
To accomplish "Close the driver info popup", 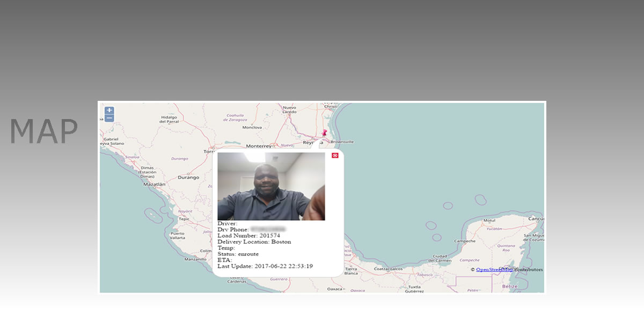I will 335,156.
